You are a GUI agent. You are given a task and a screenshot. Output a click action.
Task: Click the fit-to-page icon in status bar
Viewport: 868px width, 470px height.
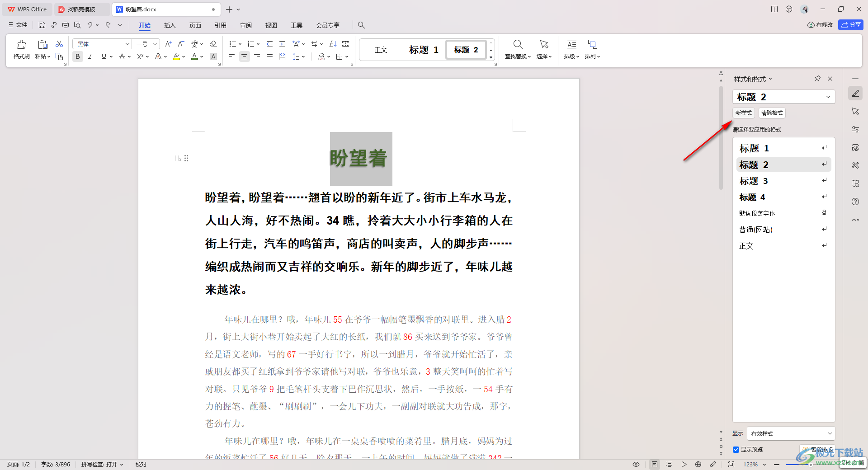(731, 464)
